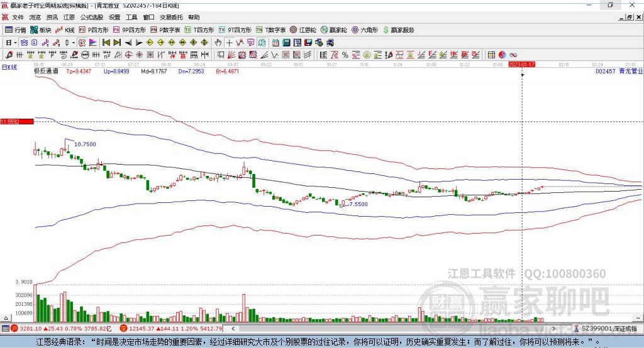This screenshot has height=348, width=644.
Task: Select the percent % retracement tool
Action: click(x=345, y=55)
